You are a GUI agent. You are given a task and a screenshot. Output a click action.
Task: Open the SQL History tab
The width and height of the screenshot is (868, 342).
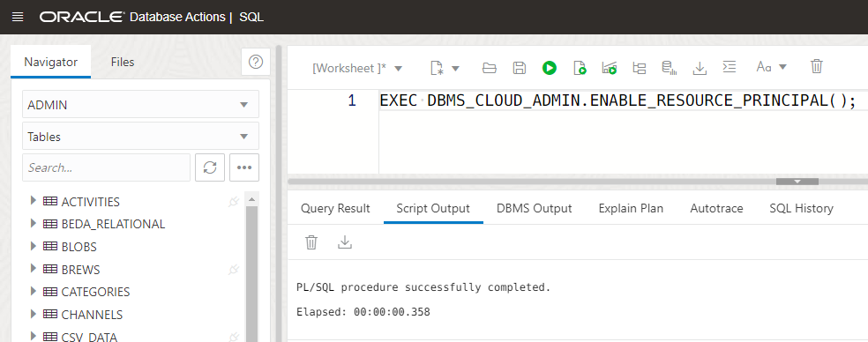(x=801, y=209)
